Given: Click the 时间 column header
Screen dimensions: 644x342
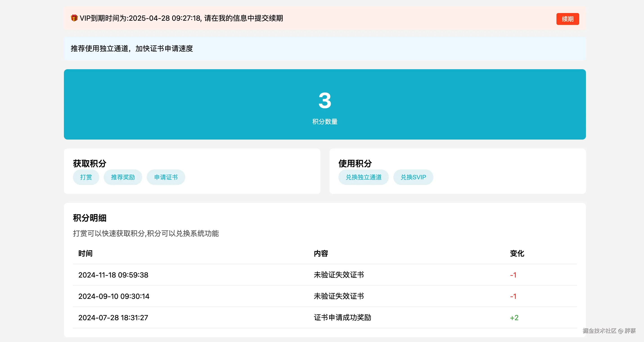Looking at the screenshot, I should pyautogui.click(x=85, y=253).
